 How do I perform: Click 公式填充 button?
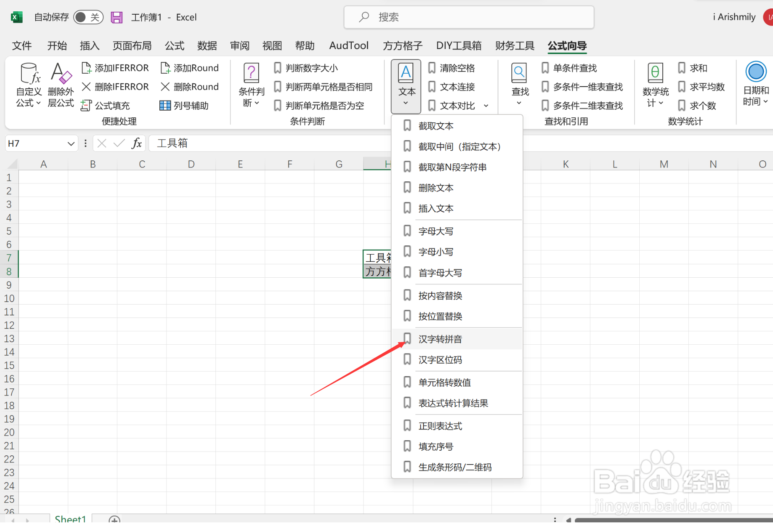coord(106,106)
